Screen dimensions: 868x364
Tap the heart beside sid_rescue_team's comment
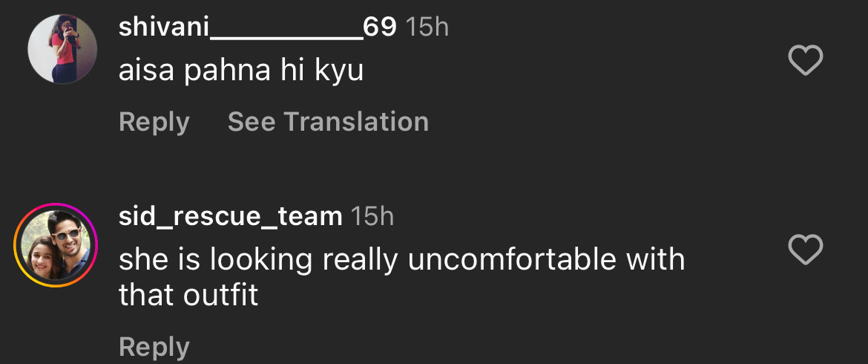coord(805,250)
